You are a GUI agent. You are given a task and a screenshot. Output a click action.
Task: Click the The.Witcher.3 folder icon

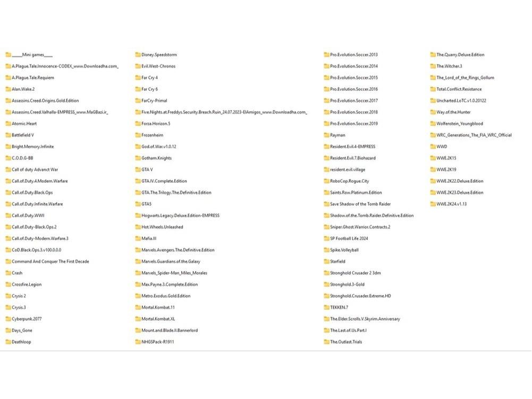433,66
